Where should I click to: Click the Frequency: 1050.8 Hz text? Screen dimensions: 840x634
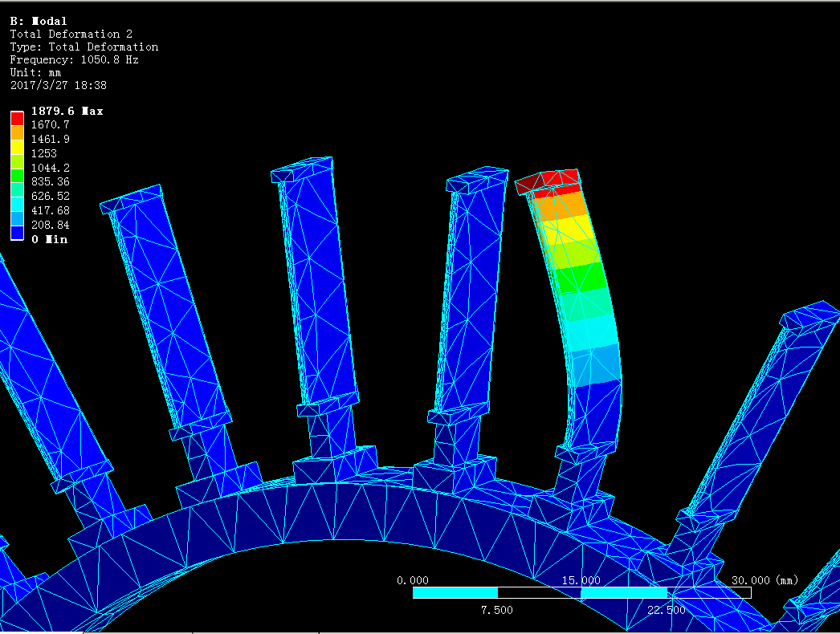pyautogui.click(x=74, y=59)
